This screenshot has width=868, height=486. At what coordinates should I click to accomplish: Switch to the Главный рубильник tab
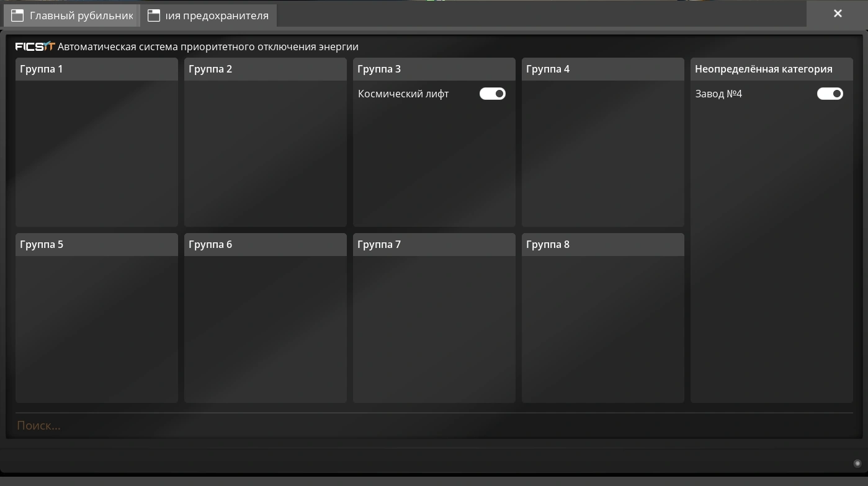click(81, 15)
